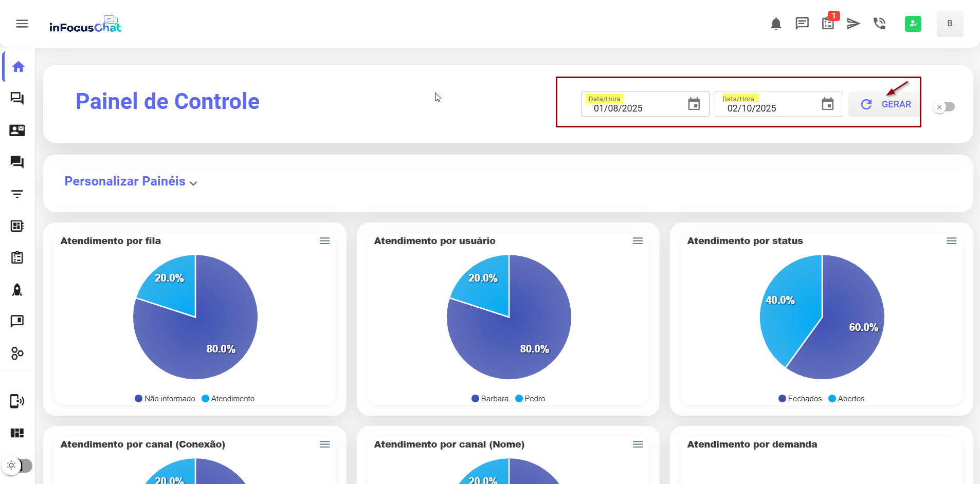Image resolution: width=980 pixels, height=484 pixels.
Task: Open the filter funnel icon in sidebar
Action: pos(17,194)
